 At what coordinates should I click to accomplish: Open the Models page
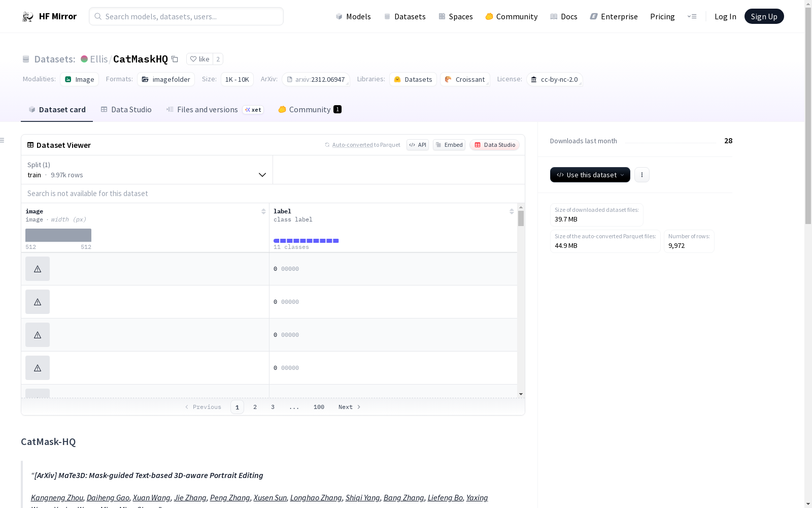click(353, 16)
